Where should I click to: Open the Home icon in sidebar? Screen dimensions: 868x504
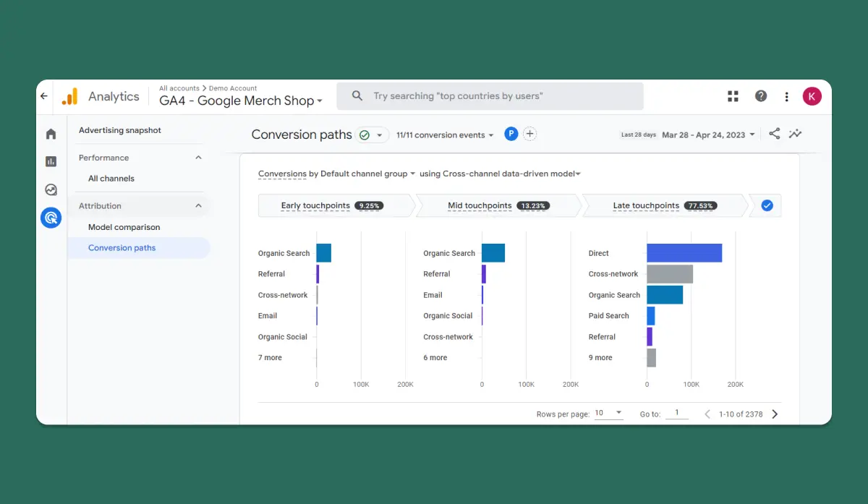[x=51, y=134]
